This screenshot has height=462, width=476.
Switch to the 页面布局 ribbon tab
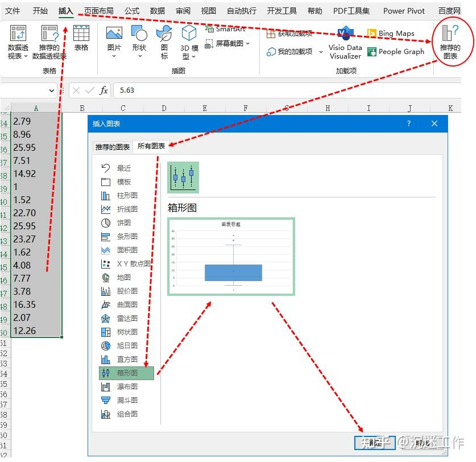(x=99, y=11)
